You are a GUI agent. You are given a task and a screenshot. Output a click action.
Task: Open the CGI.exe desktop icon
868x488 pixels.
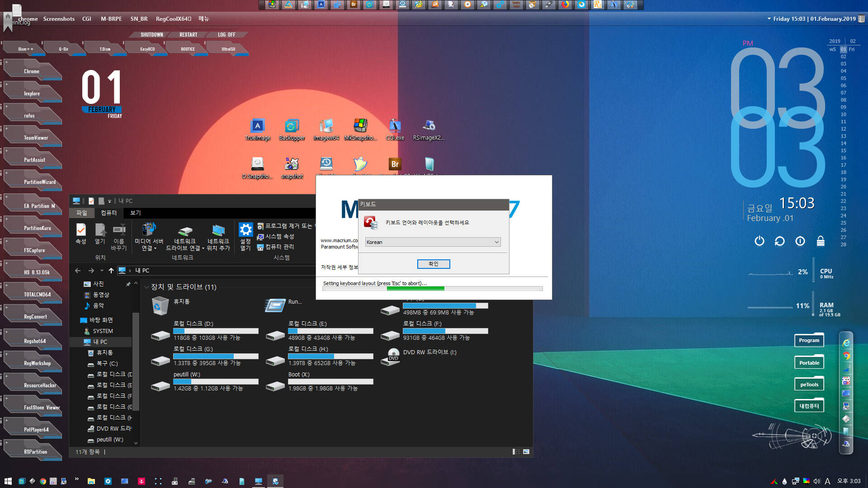point(395,130)
